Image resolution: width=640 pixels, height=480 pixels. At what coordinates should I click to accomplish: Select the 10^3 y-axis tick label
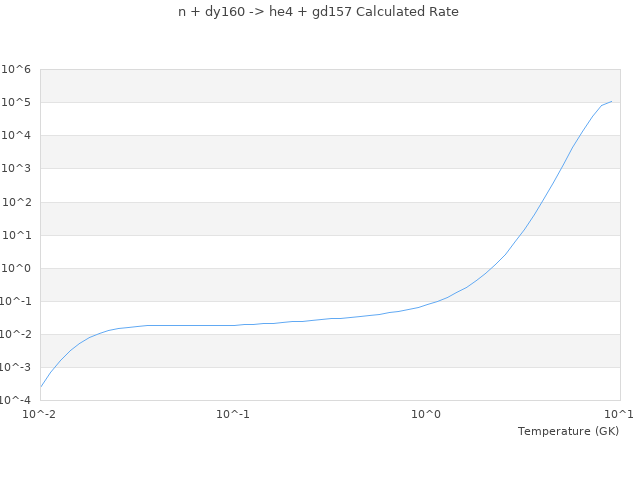point(16,168)
